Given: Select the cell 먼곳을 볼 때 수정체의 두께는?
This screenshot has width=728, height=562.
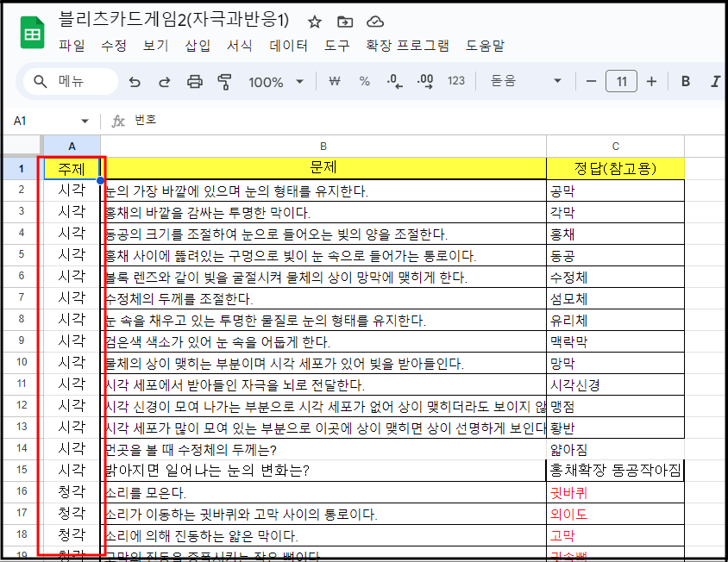Looking at the screenshot, I should 323,449.
